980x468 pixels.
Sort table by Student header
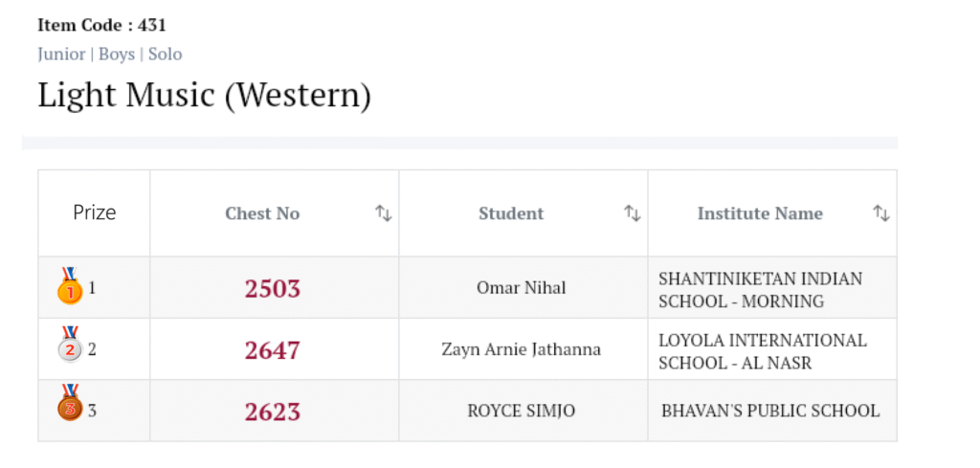[511, 213]
